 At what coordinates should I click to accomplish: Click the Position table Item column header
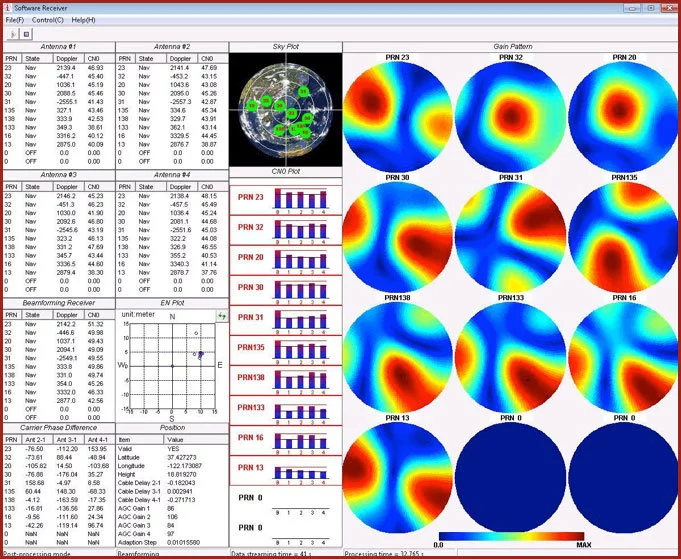pyautogui.click(x=141, y=440)
